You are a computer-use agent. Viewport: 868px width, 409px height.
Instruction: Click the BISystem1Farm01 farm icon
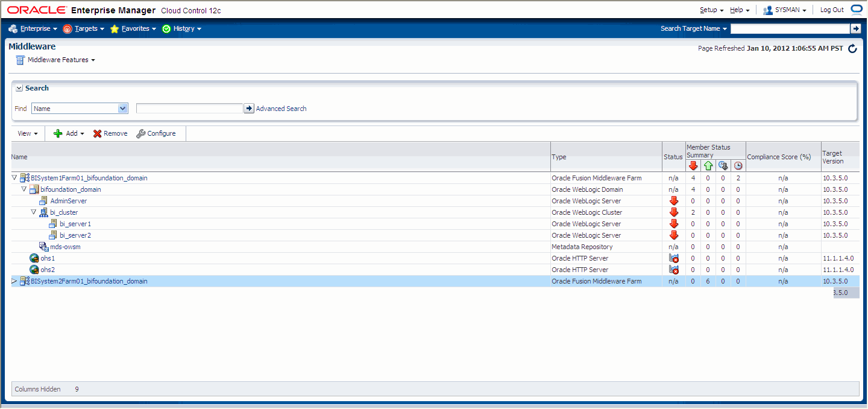click(x=25, y=178)
